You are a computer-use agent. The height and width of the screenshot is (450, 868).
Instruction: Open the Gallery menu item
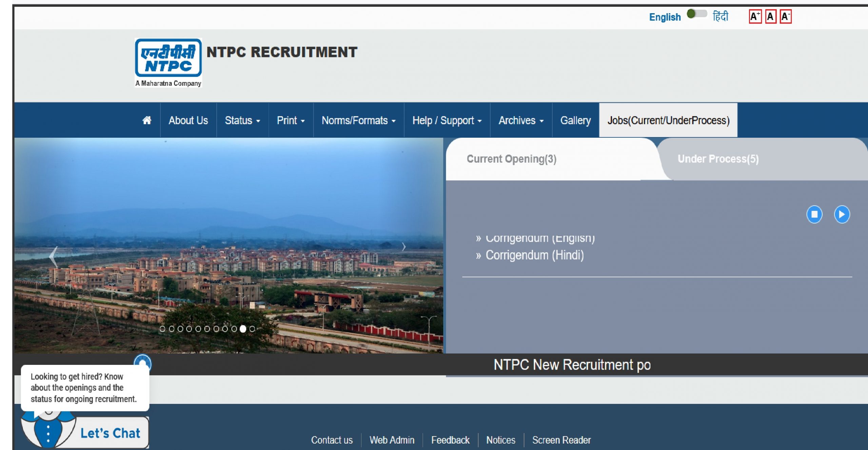pos(575,120)
